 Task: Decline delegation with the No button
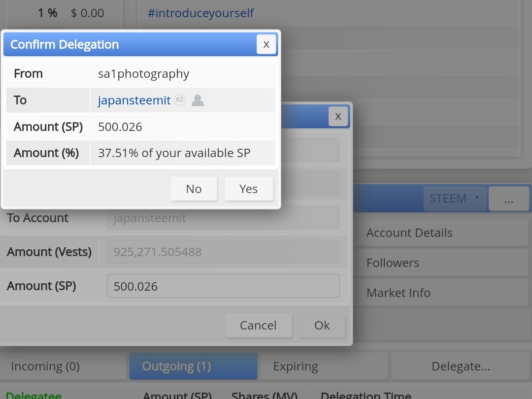click(194, 189)
